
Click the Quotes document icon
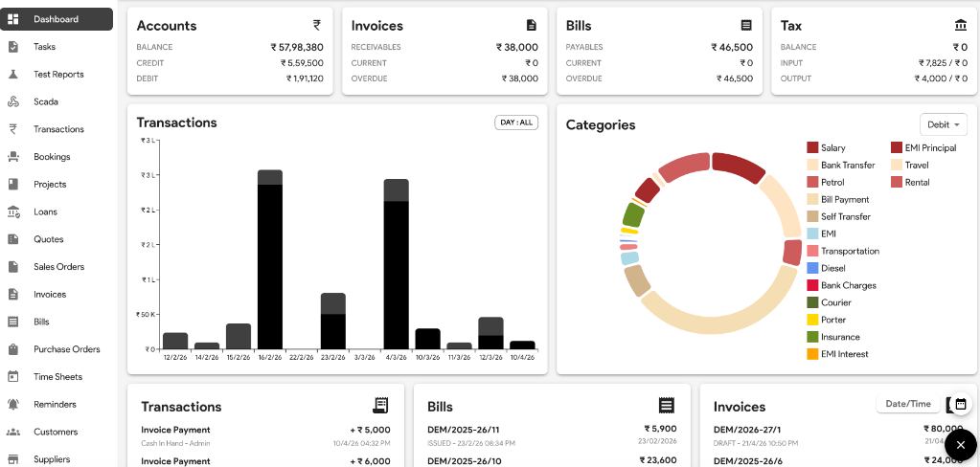(12, 239)
